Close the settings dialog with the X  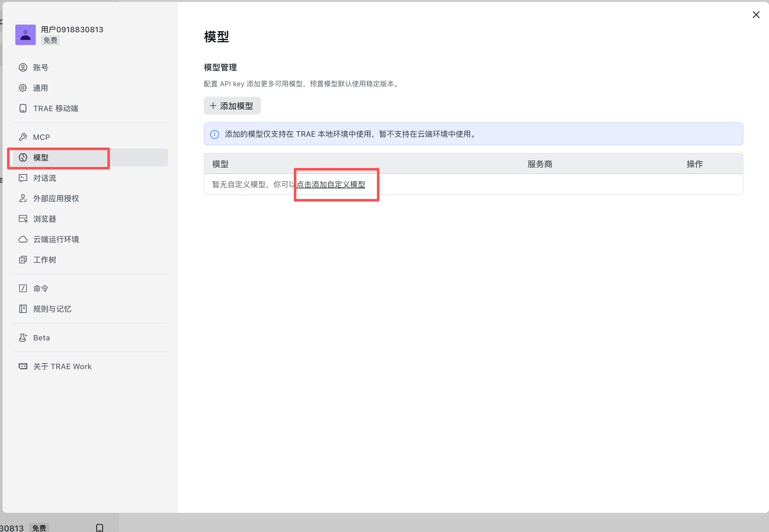[756, 15]
